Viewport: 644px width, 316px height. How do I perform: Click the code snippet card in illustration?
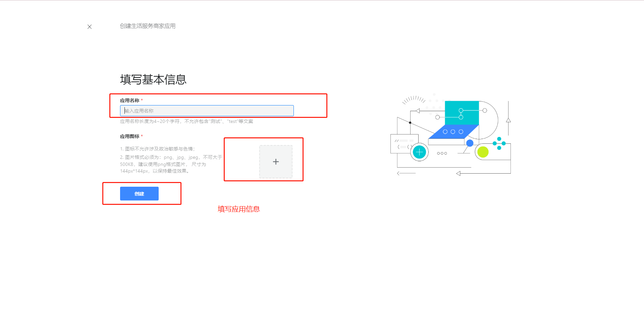[x=404, y=144]
